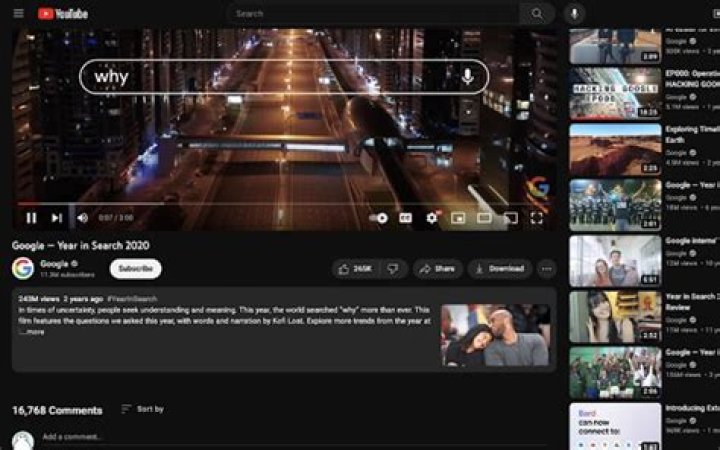Open the Bard can now connect thumbnail
720x450 pixels.
pyautogui.click(x=615, y=426)
